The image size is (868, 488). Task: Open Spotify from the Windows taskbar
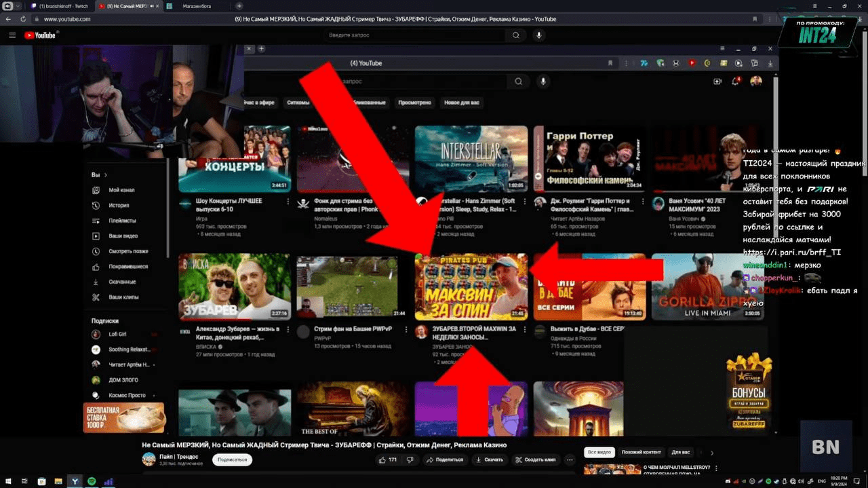click(92, 481)
